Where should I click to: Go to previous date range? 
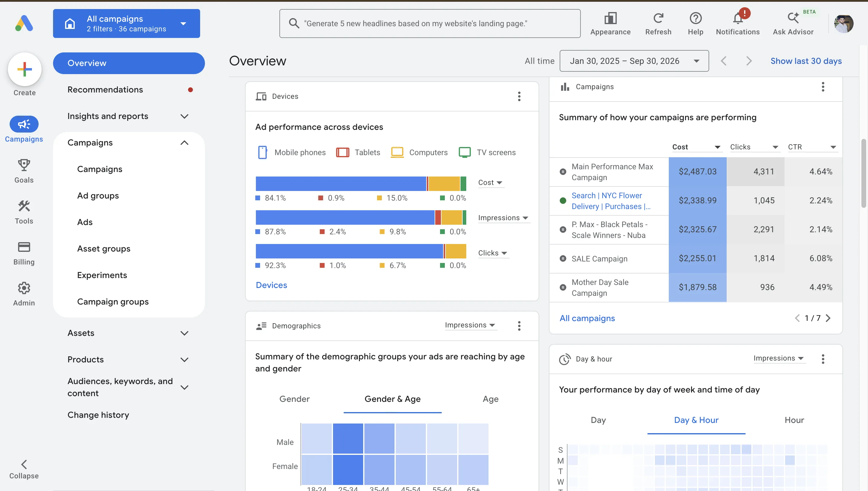(724, 61)
